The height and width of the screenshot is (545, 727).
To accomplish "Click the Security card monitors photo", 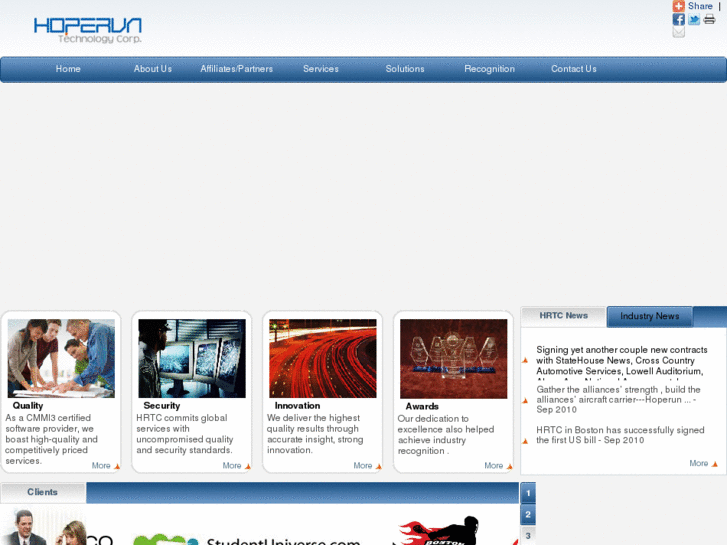I will point(192,358).
